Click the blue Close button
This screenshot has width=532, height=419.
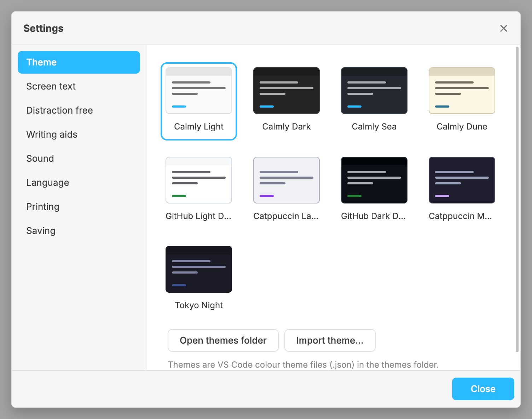[x=483, y=389]
